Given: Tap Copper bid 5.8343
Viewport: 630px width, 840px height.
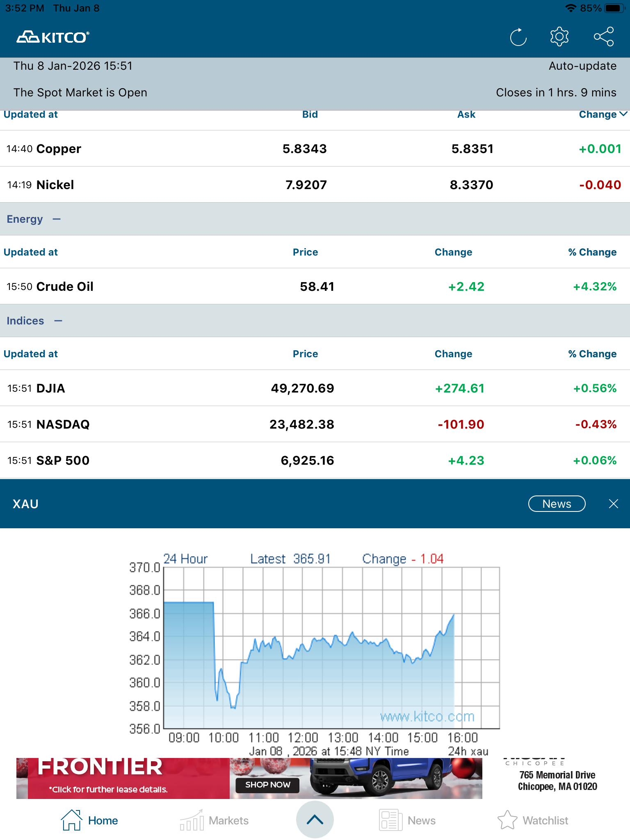Looking at the screenshot, I should click(x=305, y=148).
